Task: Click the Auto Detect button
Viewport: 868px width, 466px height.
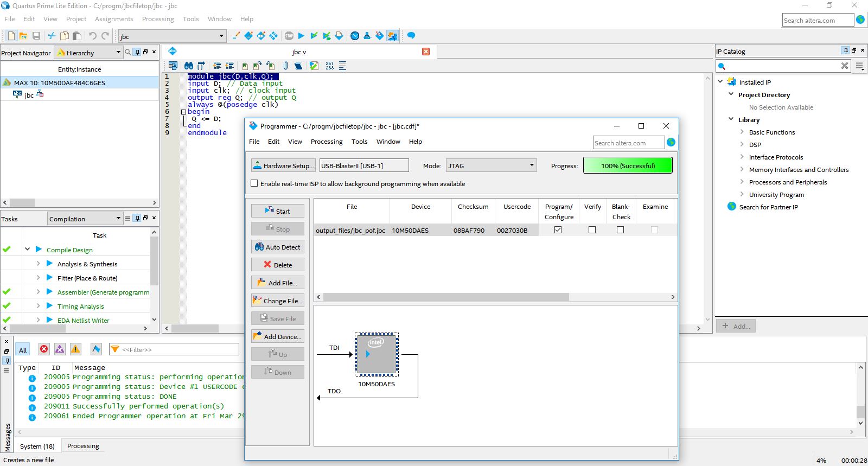Action: click(277, 247)
